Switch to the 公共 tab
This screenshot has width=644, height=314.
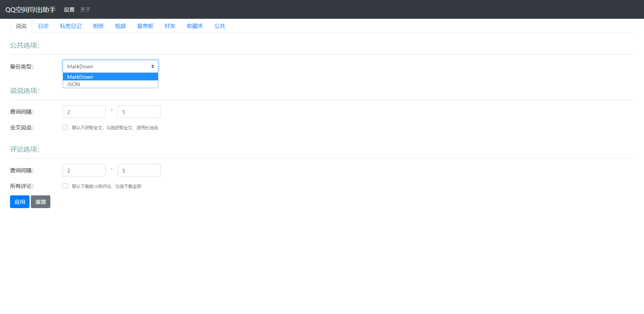(220, 26)
